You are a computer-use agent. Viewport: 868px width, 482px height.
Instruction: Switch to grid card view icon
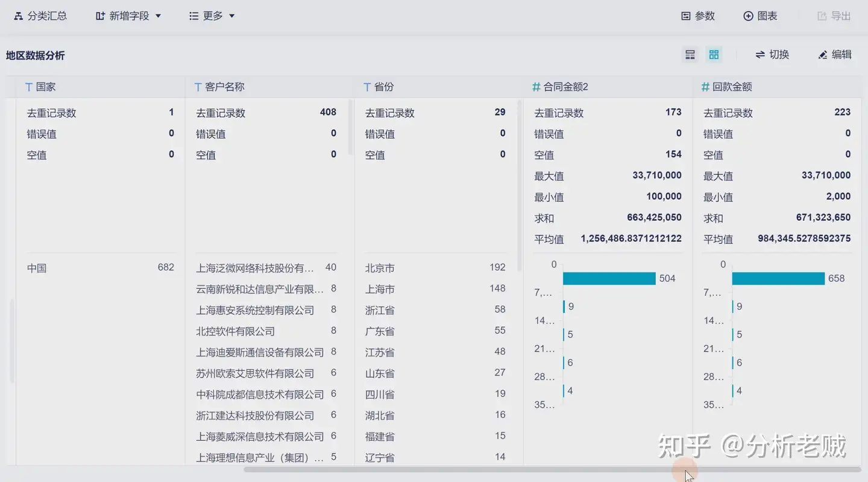(x=714, y=55)
